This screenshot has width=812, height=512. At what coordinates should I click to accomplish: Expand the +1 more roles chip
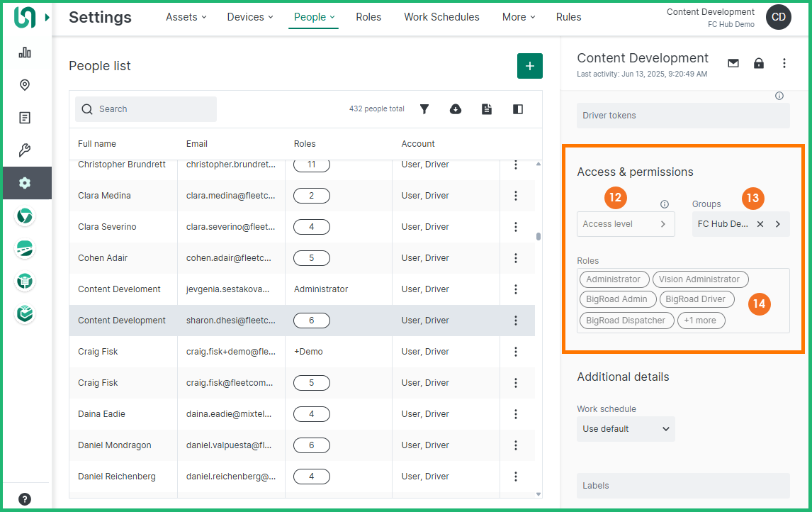701,321
